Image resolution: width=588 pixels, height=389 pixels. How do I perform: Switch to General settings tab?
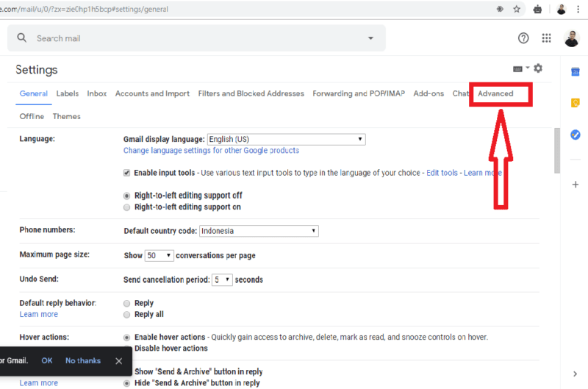pyautogui.click(x=33, y=93)
